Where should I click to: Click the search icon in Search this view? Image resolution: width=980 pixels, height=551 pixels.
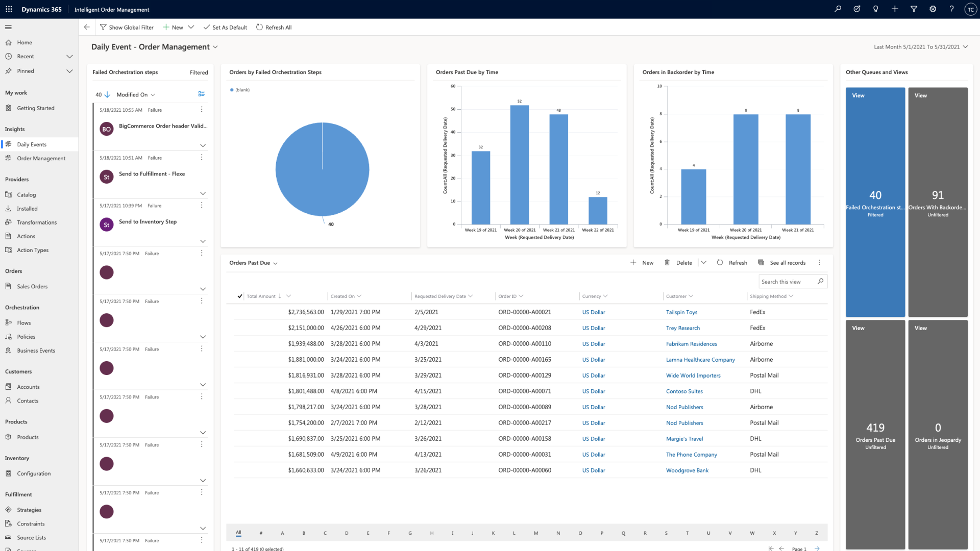(820, 282)
